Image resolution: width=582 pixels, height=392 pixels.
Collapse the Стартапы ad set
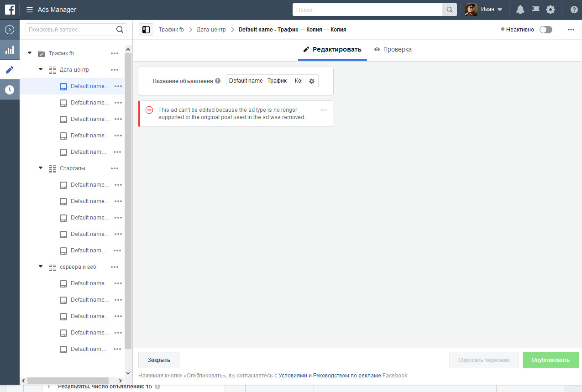coord(41,168)
